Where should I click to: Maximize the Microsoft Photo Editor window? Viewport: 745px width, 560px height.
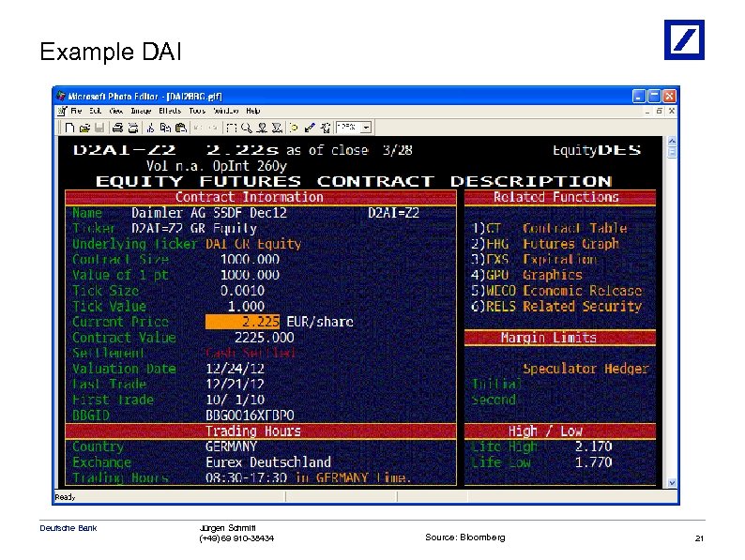(654, 97)
